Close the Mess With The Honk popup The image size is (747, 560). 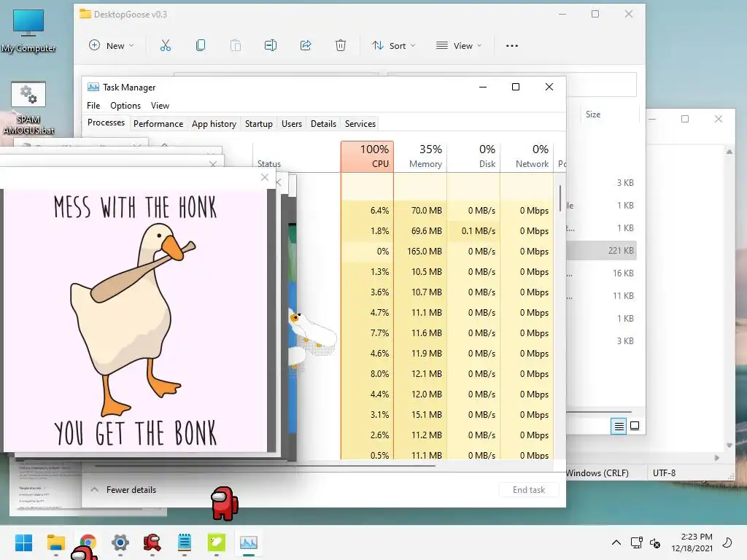pos(265,177)
